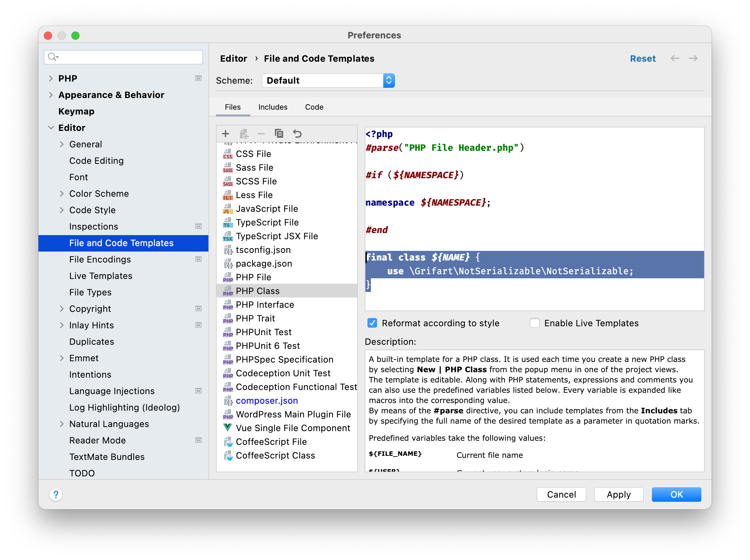This screenshot has width=750, height=560.
Task: Click the Create Template plus icon
Action: [226, 134]
